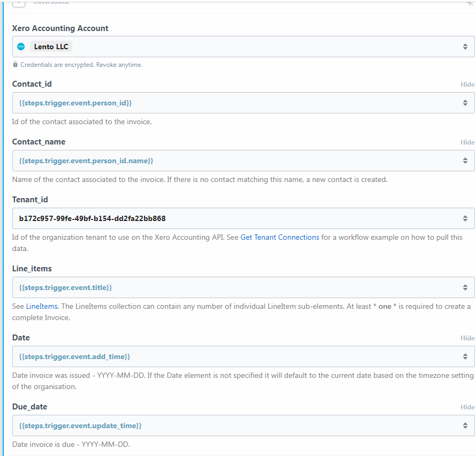The image size is (476, 456).
Task: Click the Line_items label
Action: (32, 269)
